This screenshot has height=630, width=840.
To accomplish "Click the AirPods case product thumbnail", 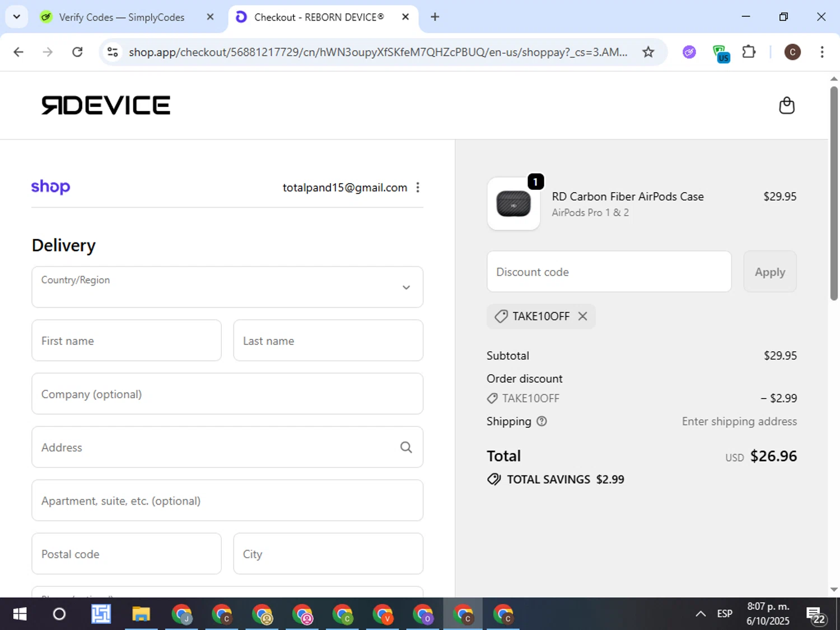I will coord(514,203).
